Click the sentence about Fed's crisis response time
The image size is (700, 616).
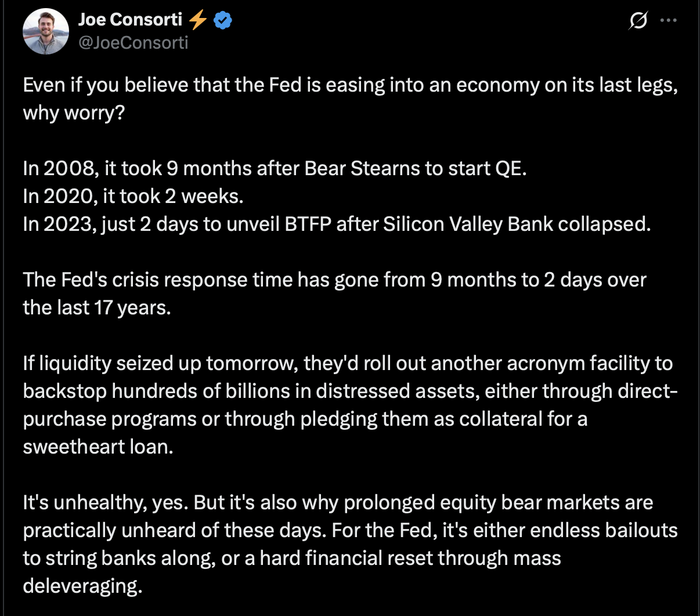tap(334, 280)
